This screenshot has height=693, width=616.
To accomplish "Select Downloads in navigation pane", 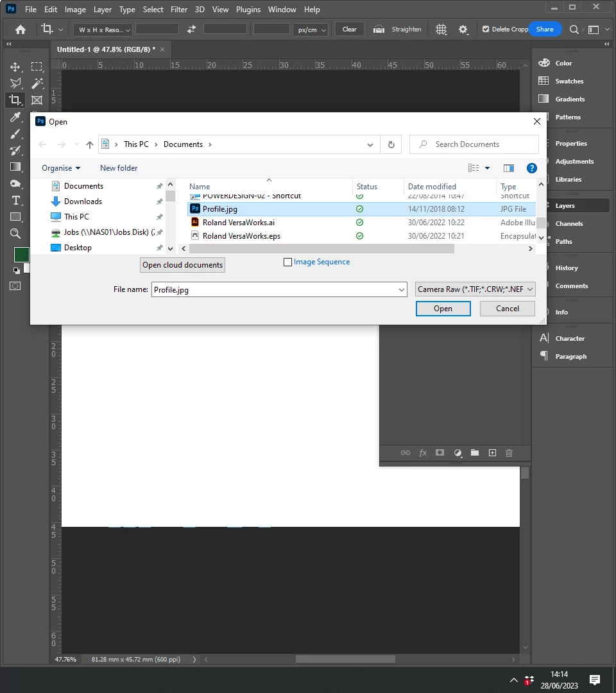I will 83,201.
